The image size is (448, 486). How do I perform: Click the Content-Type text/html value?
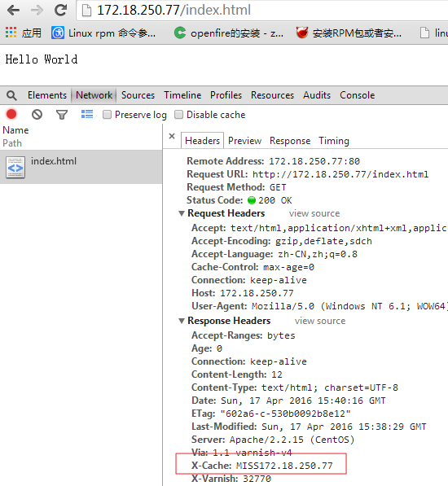tap(330, 387)
